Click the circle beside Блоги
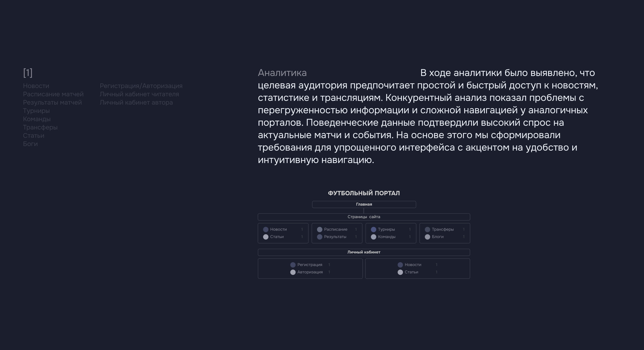Viewport: 644px width, 350px height. (428, 237)
